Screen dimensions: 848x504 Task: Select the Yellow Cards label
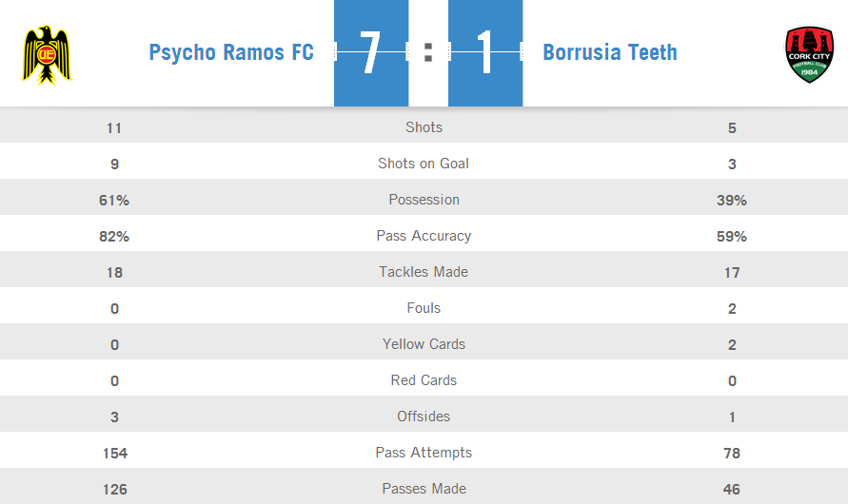coord(424,344)
